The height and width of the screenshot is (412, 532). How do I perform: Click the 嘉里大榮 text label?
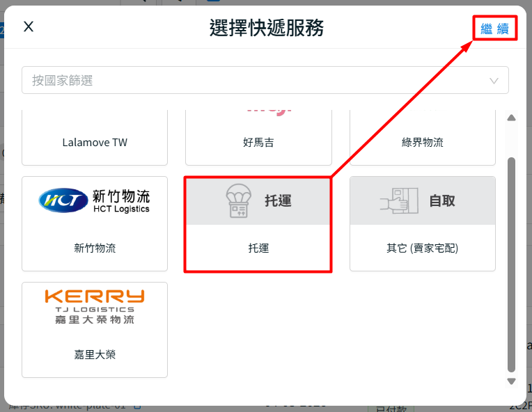coord(95,354)
